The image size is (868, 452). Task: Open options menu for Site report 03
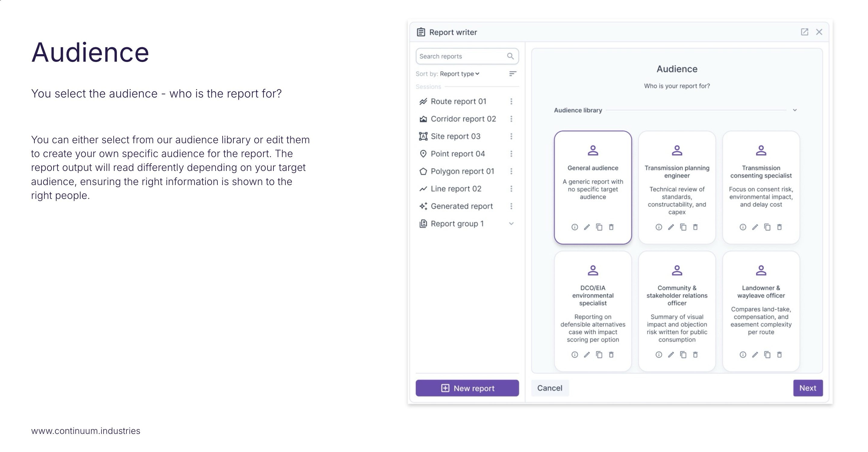coord(511,136)
